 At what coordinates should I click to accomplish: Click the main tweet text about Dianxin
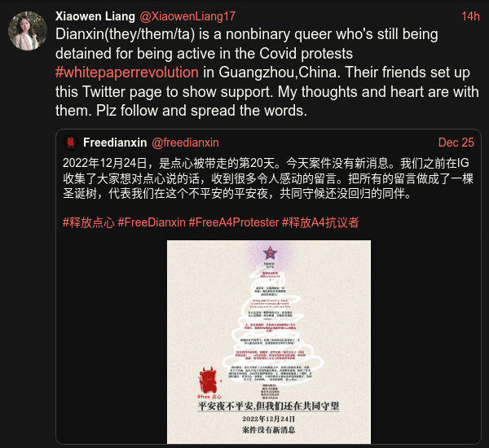tap(267, 72)
